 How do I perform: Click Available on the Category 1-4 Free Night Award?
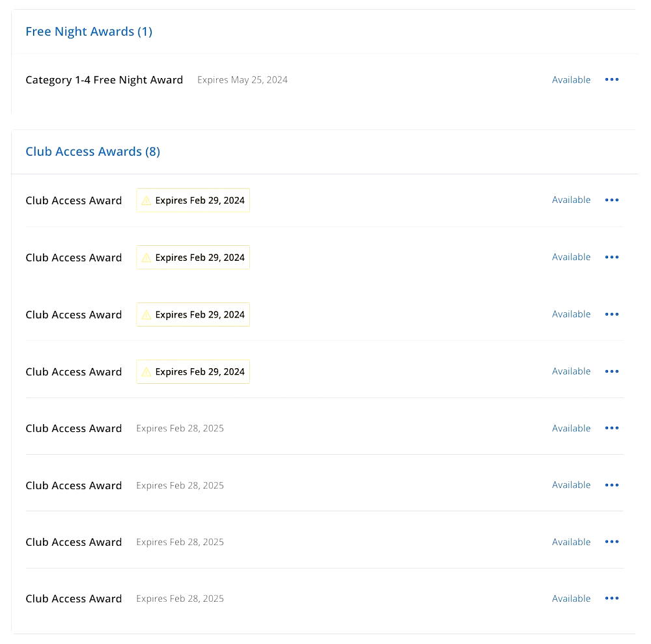(x=571, y=79)
